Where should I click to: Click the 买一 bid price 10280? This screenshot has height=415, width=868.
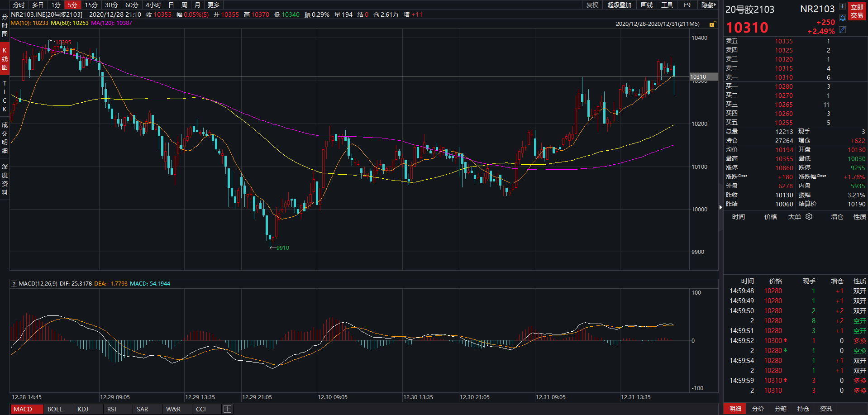point(784,86)
